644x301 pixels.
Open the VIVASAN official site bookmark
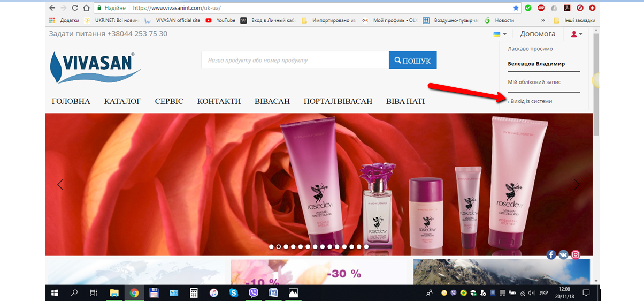172,20
